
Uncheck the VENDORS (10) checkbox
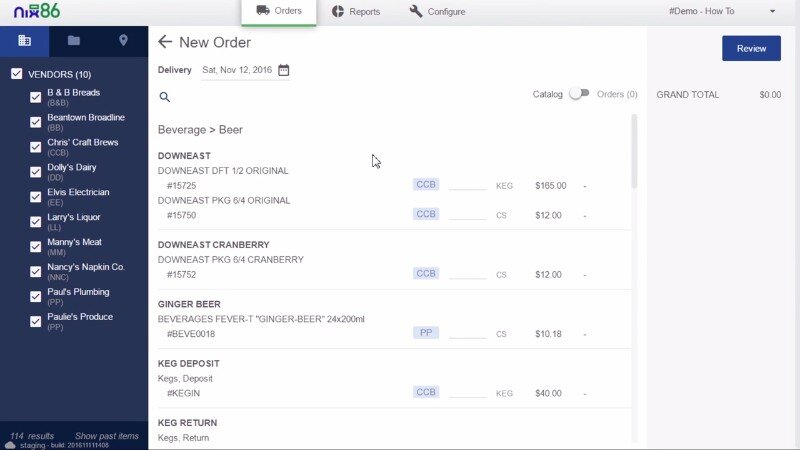coord(16,74)
